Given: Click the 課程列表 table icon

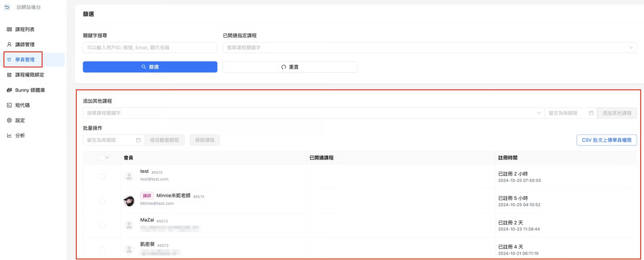Looking at the screenshot, I should point(9,30).
